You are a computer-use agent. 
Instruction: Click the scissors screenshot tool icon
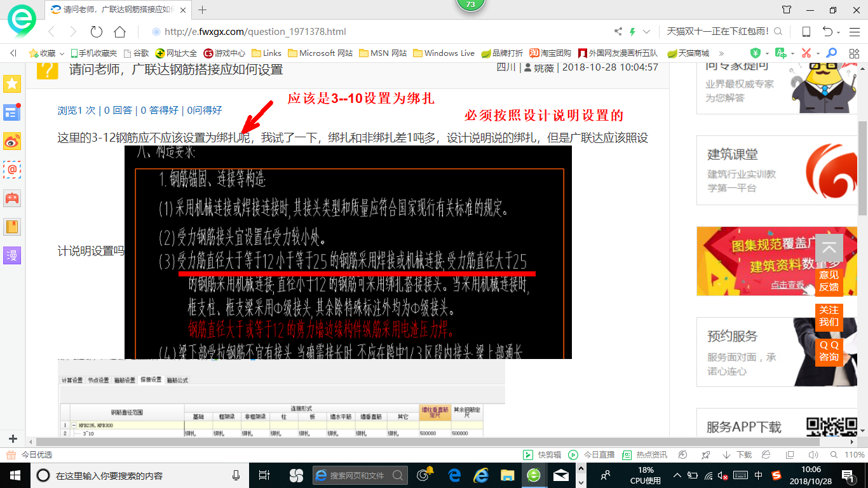806,53
